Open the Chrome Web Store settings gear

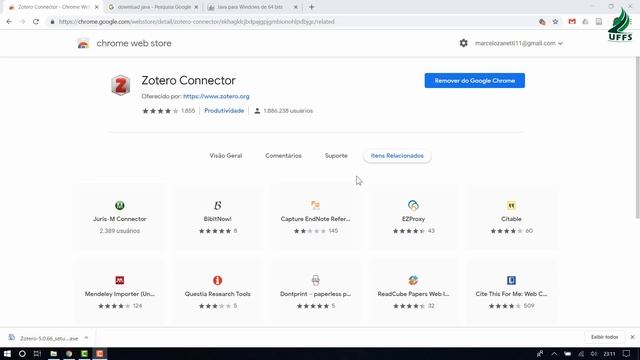[x=463, y=43]
